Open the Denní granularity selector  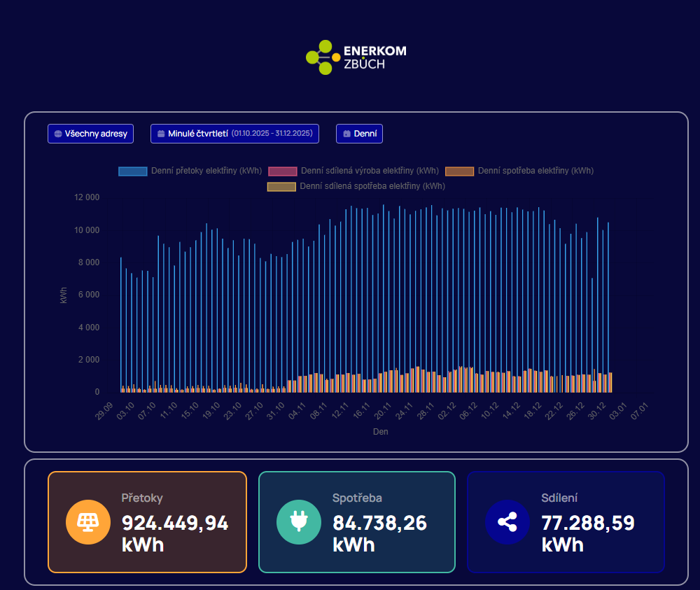click(x=359, y=134)
